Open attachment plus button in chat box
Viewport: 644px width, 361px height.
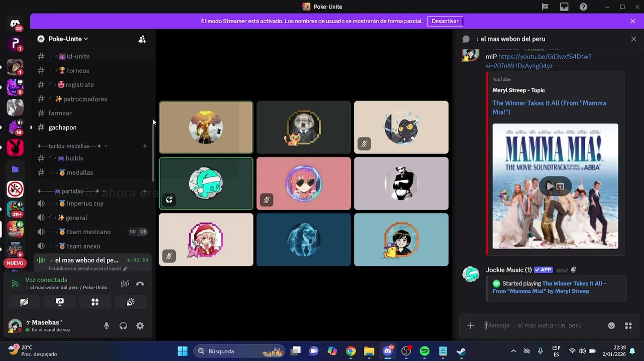[470, 325]
